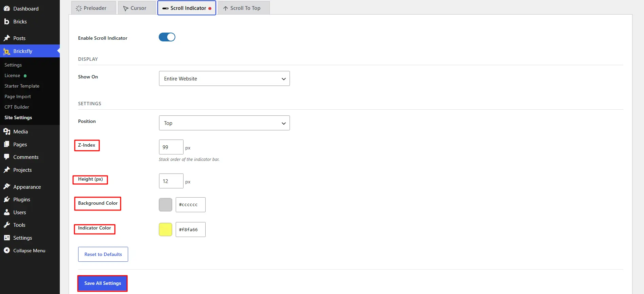Click the Reset to Defaults button
The height and width of the screenshot is (294, 644).
tap(103, 254)
